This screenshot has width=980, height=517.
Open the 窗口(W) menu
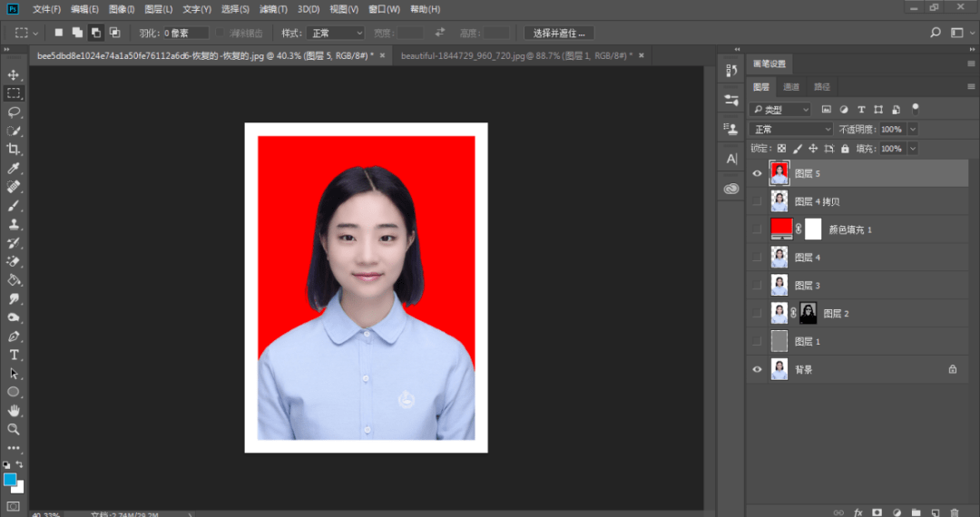(x=384, y=9)
